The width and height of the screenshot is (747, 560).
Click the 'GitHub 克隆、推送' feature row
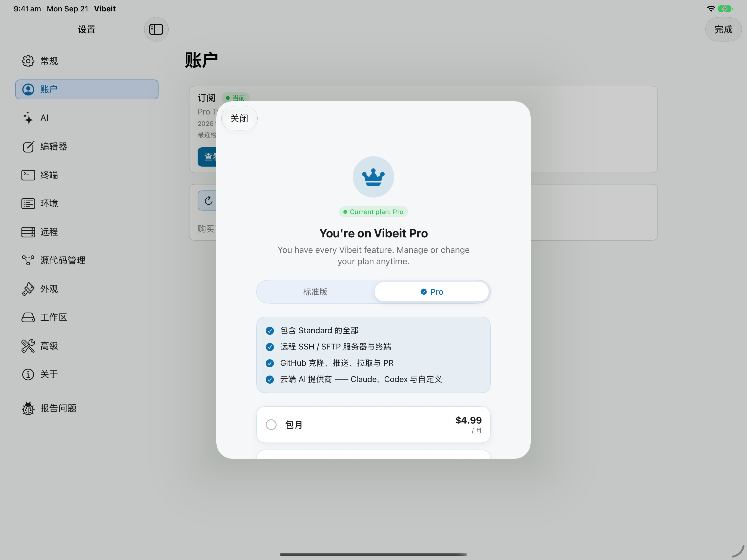coord(373,363)
